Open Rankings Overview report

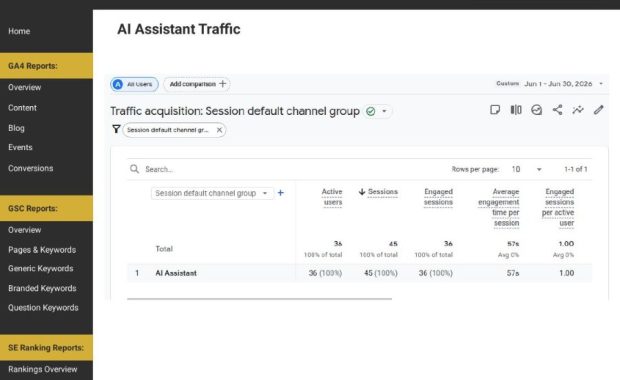(43, 369)
